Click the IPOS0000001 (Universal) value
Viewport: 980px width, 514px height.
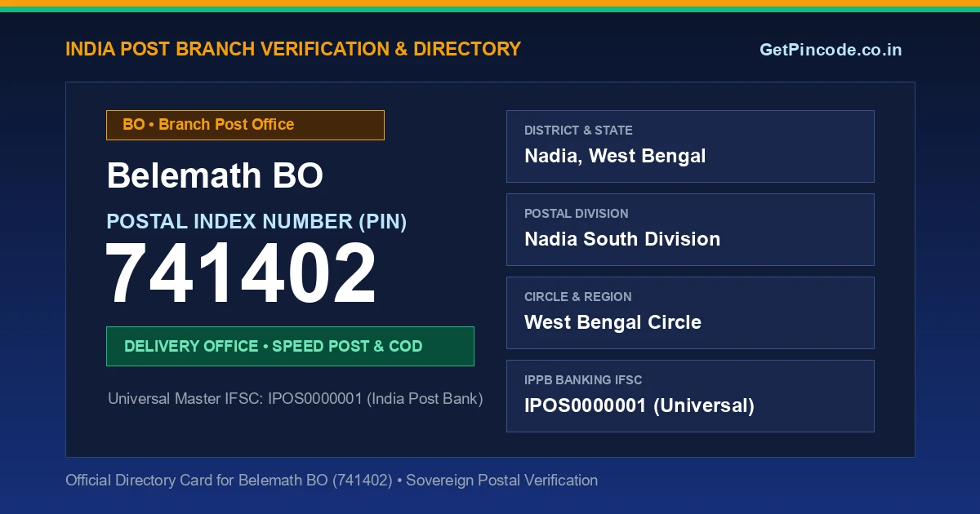coord(639,405)
